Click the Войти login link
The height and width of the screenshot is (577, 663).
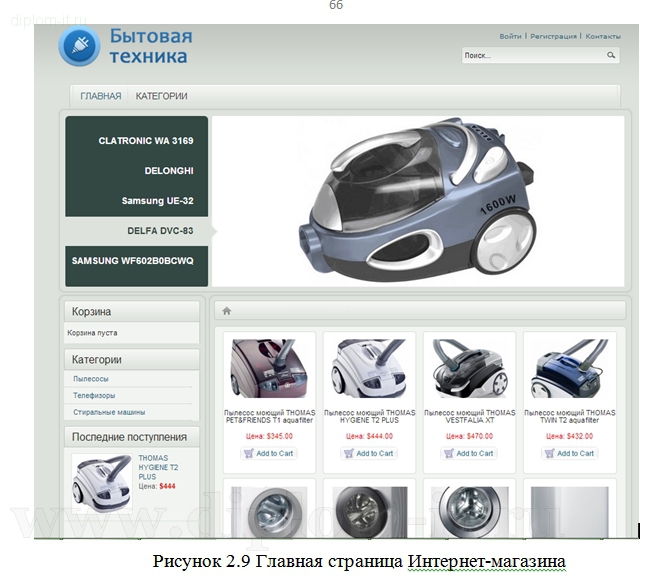(510, 36)
